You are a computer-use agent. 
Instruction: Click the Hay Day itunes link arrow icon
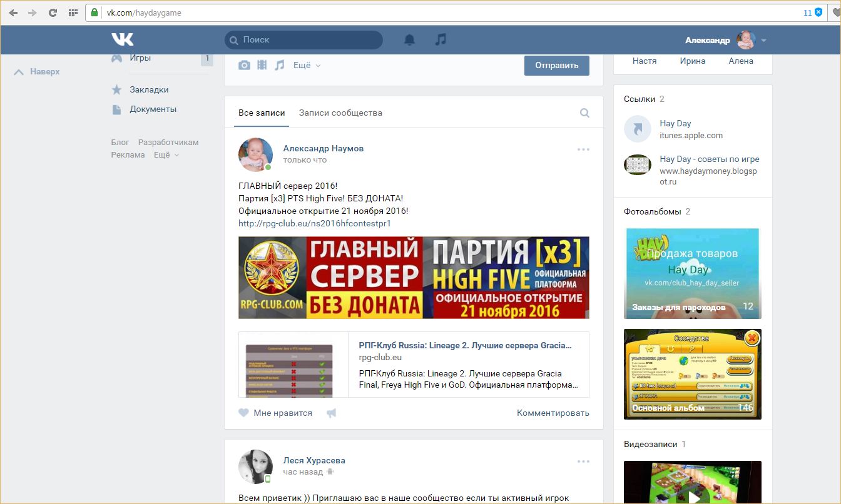(x=638, y=129)
